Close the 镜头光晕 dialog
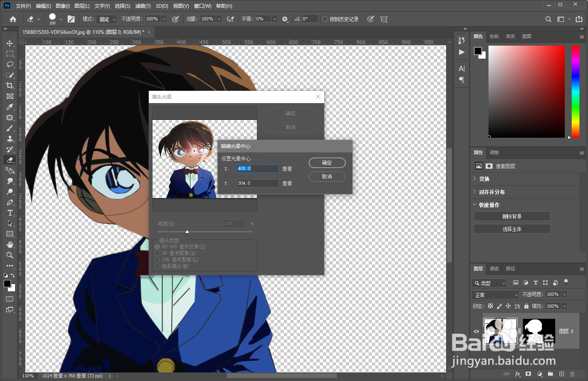The height and width of the screenshot is (381, 588). (x=318, y=97)
